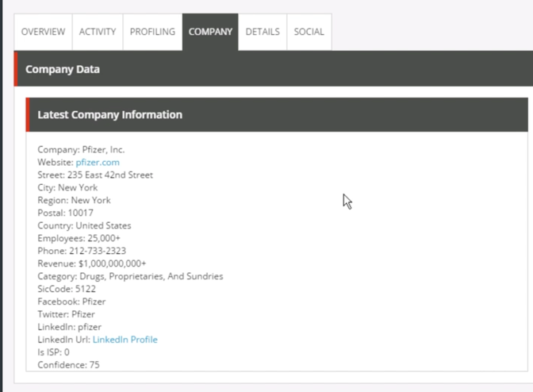The image size is (533, 392).
Task: Click the 'Phone: 212-733-2323' line
Action: (82, 251)
